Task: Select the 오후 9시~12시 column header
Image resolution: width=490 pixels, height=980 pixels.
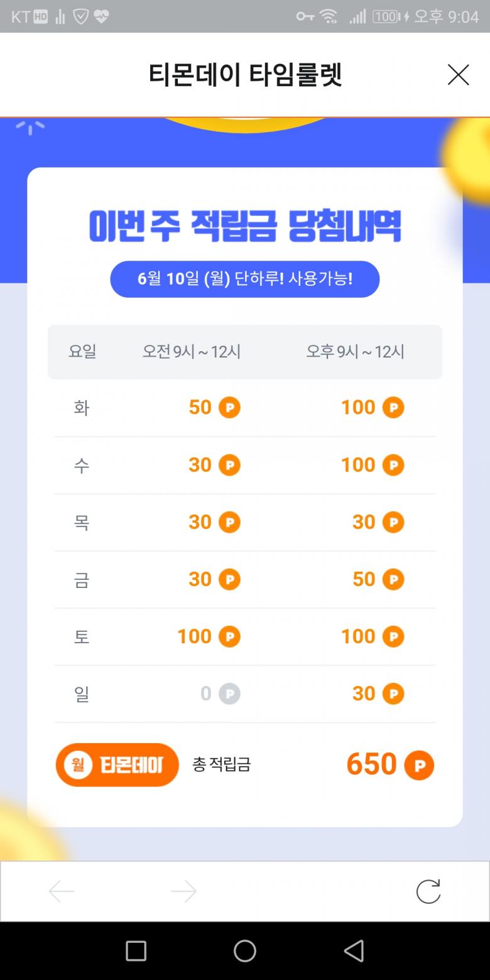Action: (x=355, y=352)
